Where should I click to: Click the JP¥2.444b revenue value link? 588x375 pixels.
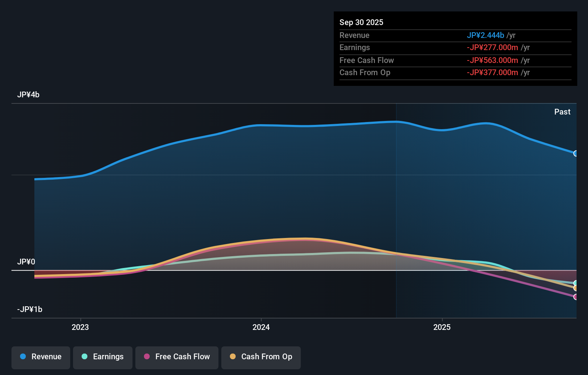(x=486, y=35)
